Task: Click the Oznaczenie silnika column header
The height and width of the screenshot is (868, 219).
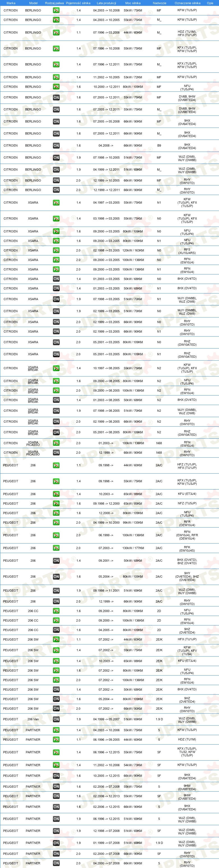Action: 187,3
